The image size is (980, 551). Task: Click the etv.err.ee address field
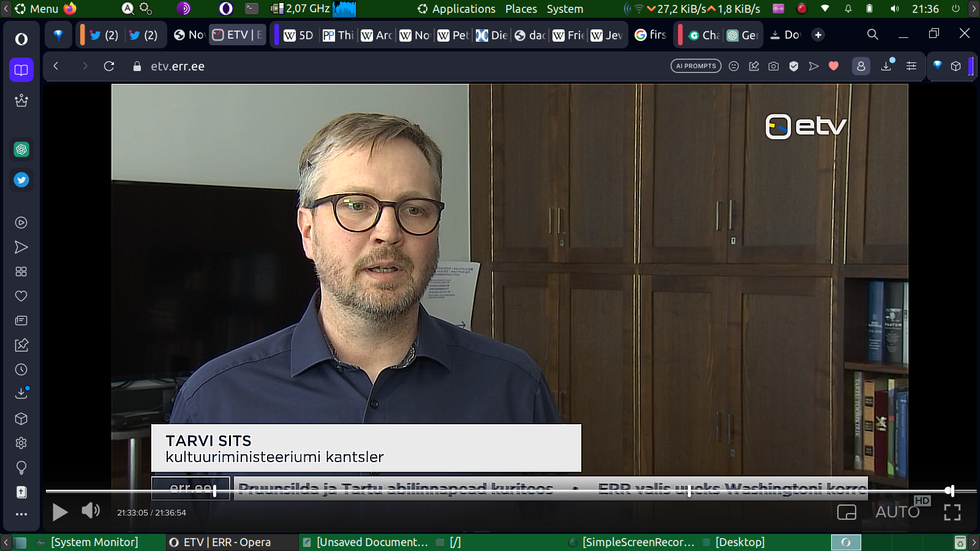178,66
